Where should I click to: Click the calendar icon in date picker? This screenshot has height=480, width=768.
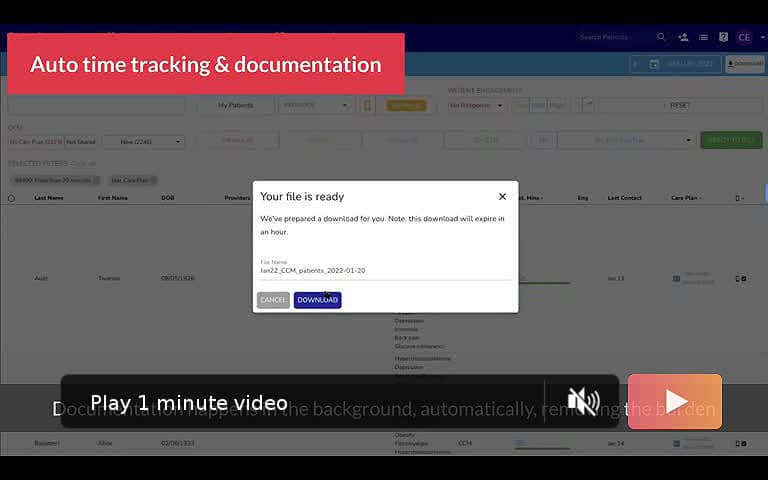pyautogui.click(x=654, y=64)
